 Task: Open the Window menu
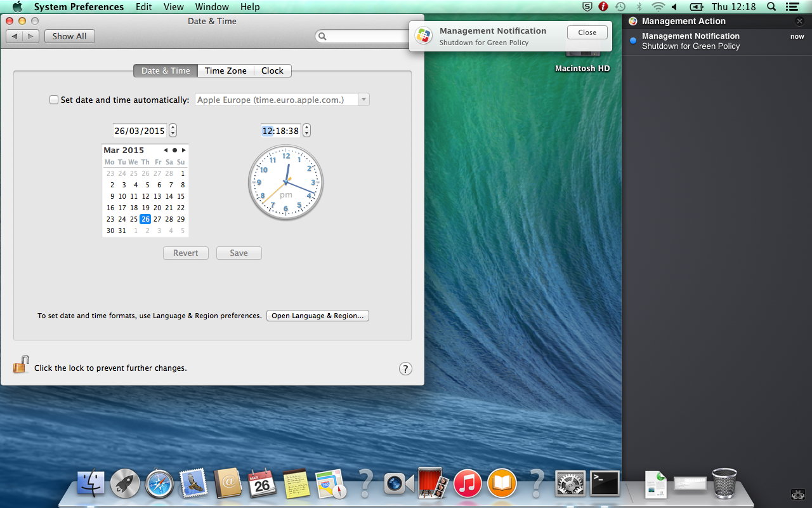point(212,7)
